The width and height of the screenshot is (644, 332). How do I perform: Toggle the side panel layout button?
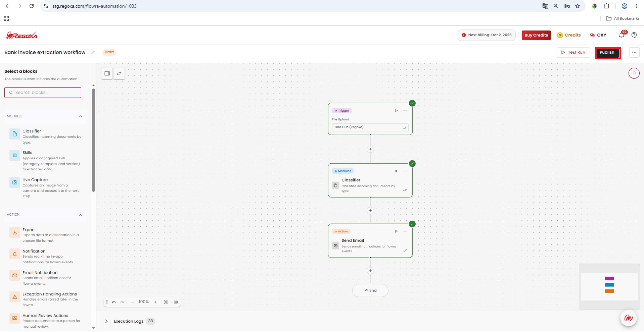(107, 73)
